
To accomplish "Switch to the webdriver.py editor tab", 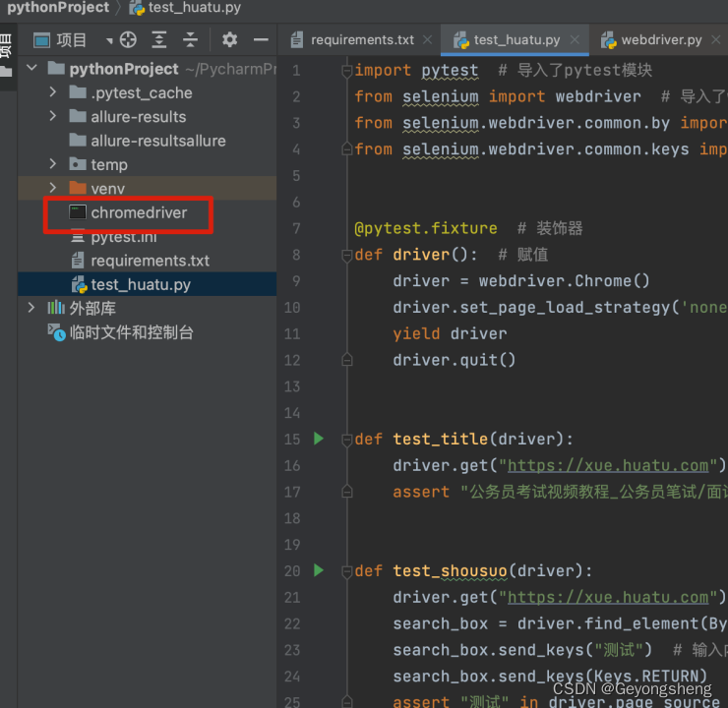I will pyautogui.click(x=661, y=40).
